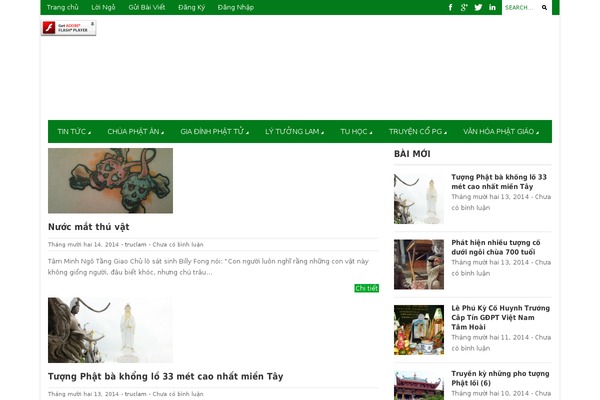Open article title Nước mắt thú vật
Image resolution: width=600 pixels, height=400 pixels.
(89, 227)
